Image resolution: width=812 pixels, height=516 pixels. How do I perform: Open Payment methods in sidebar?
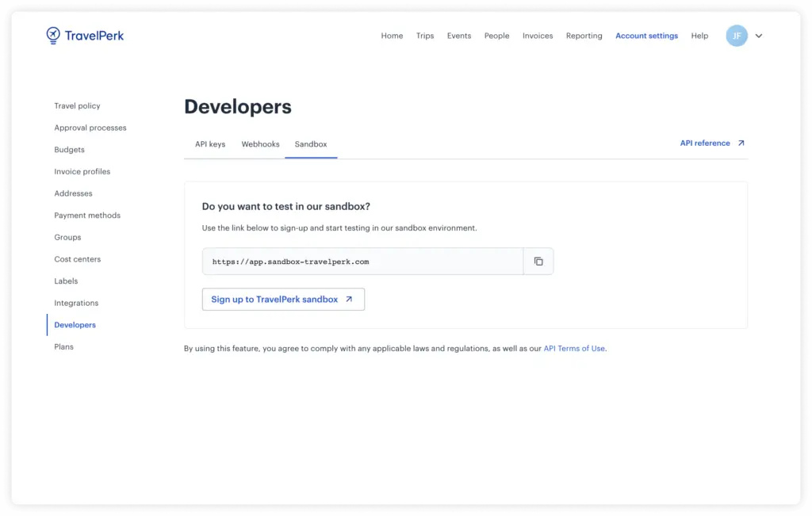tap(87, 216)
